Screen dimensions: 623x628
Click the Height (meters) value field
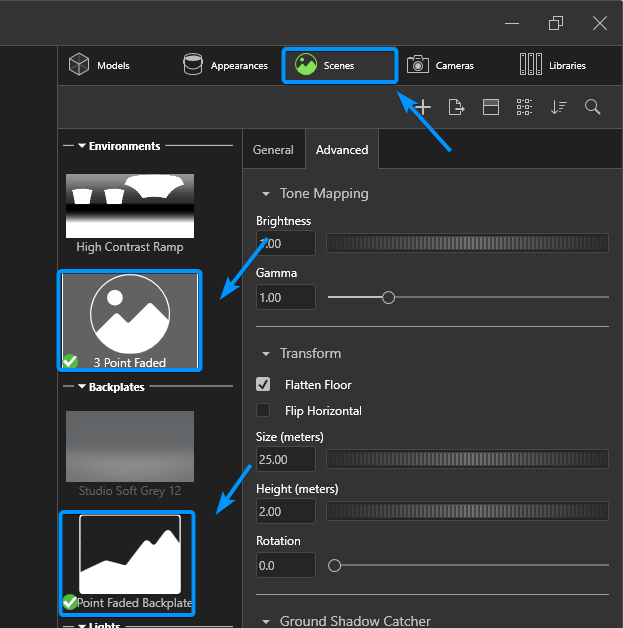pos(285,511)
